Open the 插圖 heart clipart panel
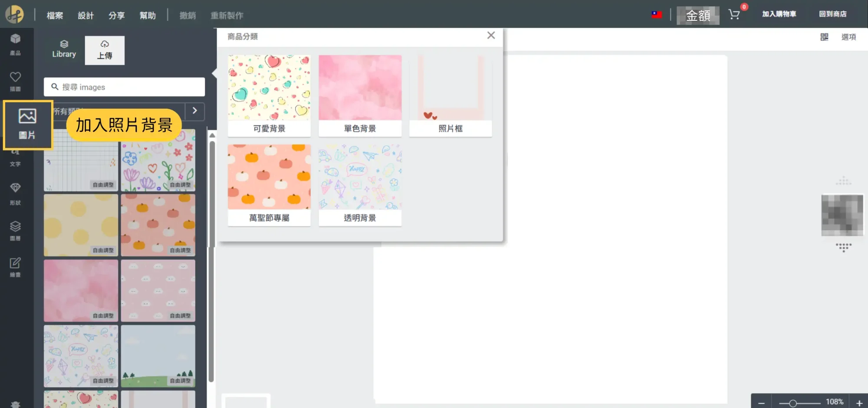Image resolution: width=868 pixels, height=408 pixels. [x=15, y=81]
